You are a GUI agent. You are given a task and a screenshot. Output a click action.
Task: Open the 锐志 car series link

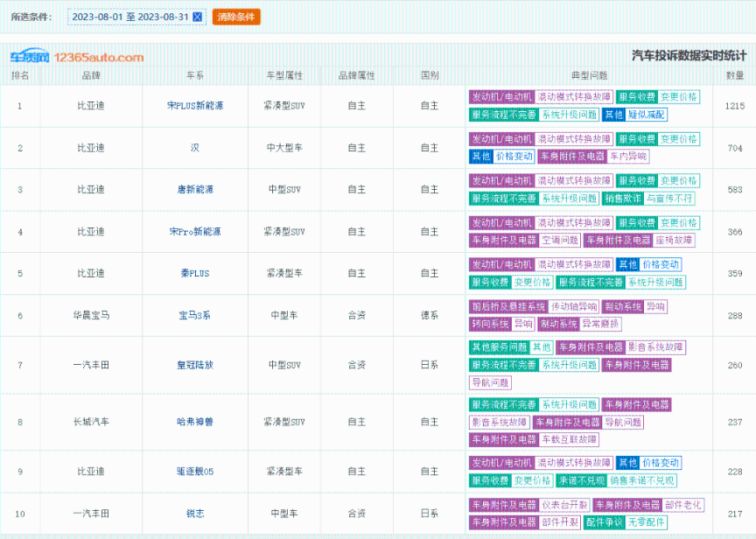(195, 514)
